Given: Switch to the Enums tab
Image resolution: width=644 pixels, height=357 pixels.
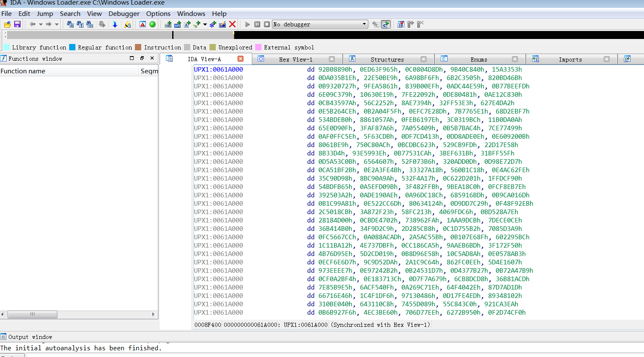Looking at the screenshot, I should pos(479,59).
